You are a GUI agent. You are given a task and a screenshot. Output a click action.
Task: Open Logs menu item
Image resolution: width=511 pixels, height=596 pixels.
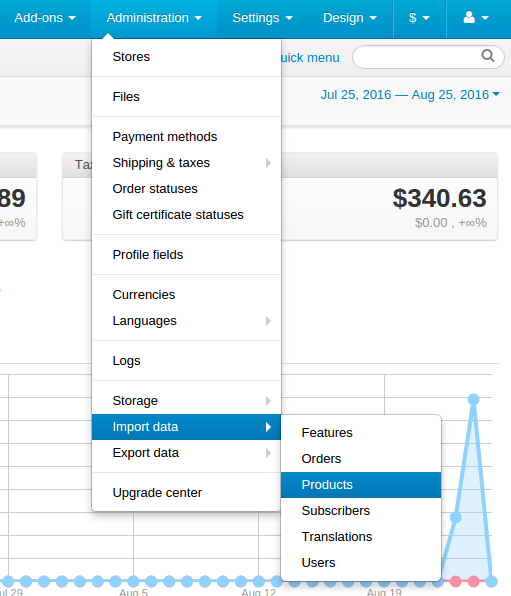click(186, 361)
